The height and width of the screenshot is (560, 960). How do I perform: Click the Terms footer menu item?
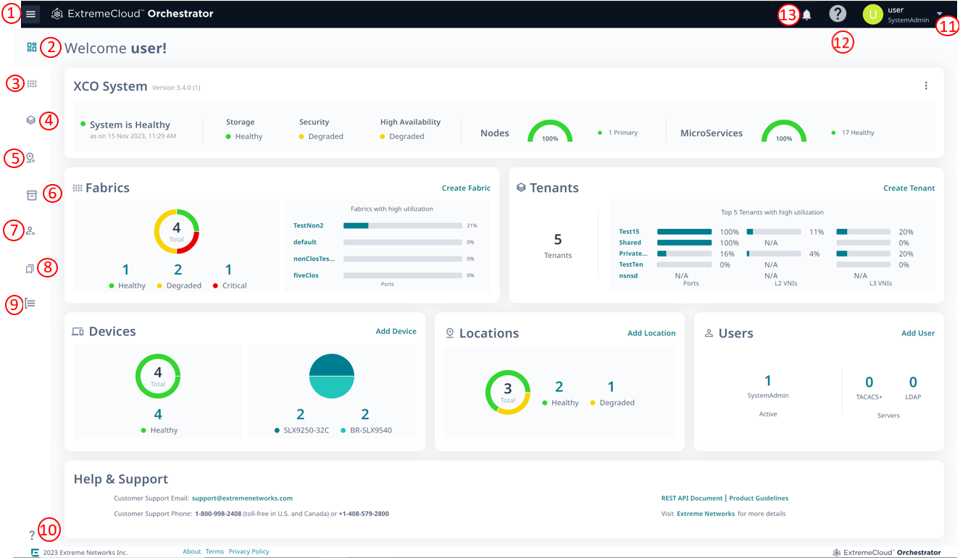click(x=214, y=551)
